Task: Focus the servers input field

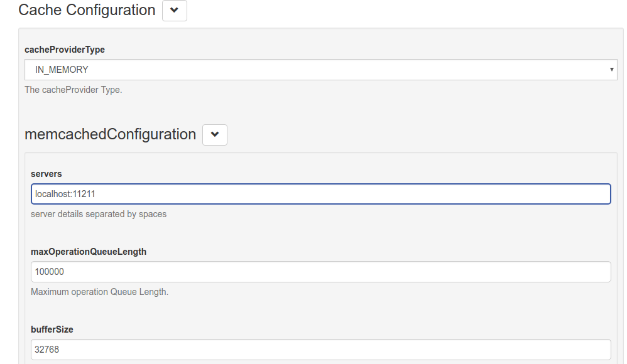Action: tap(320, 194)
